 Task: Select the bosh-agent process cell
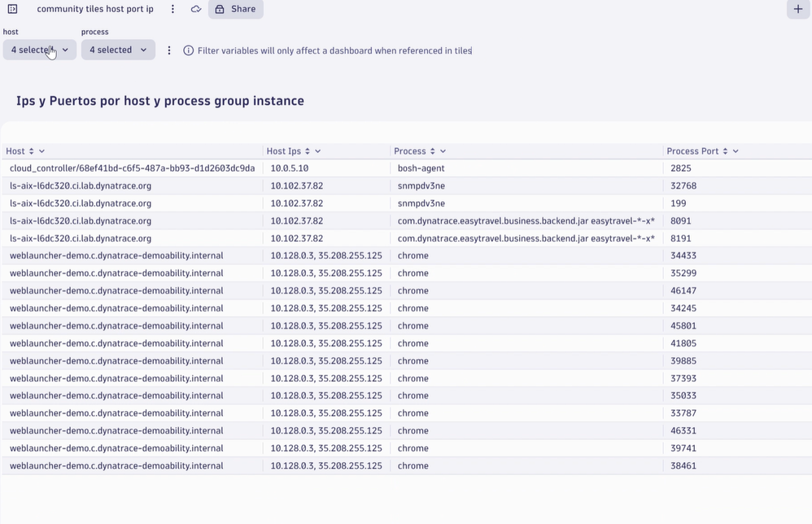point(421,168)
